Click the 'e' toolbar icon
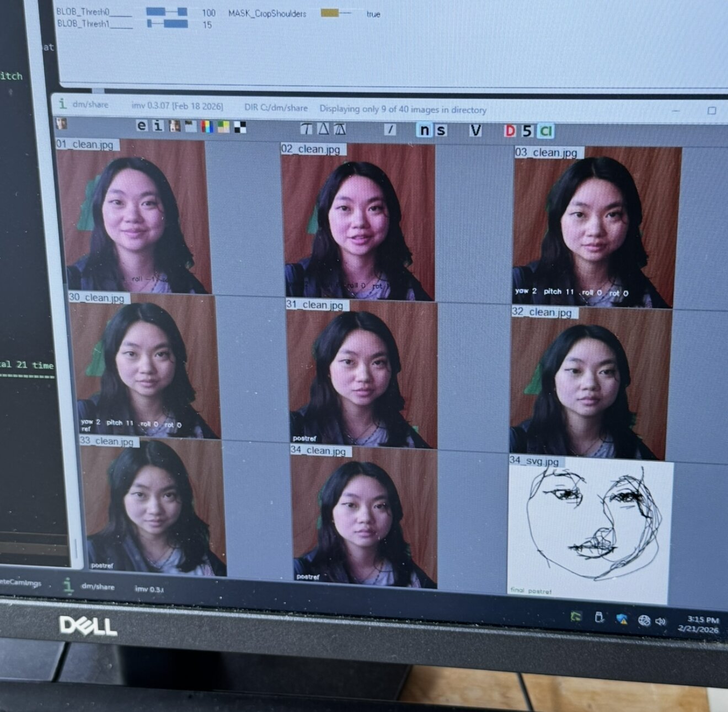 (x=142, y=126)
